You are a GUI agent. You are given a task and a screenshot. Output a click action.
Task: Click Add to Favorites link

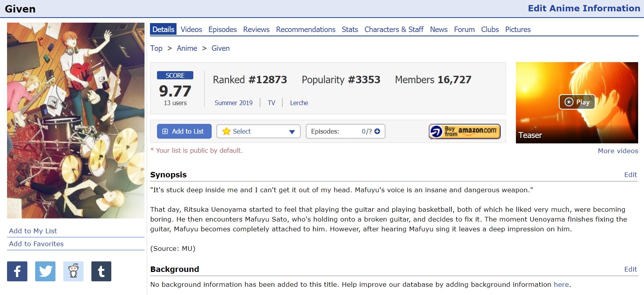[x=36, y=244]
